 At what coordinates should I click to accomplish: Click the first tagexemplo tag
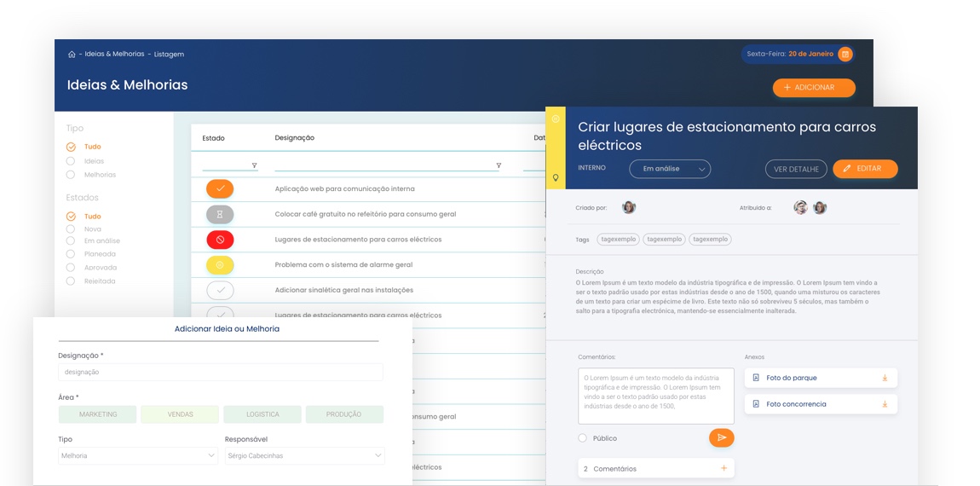(x=618, y=239)
